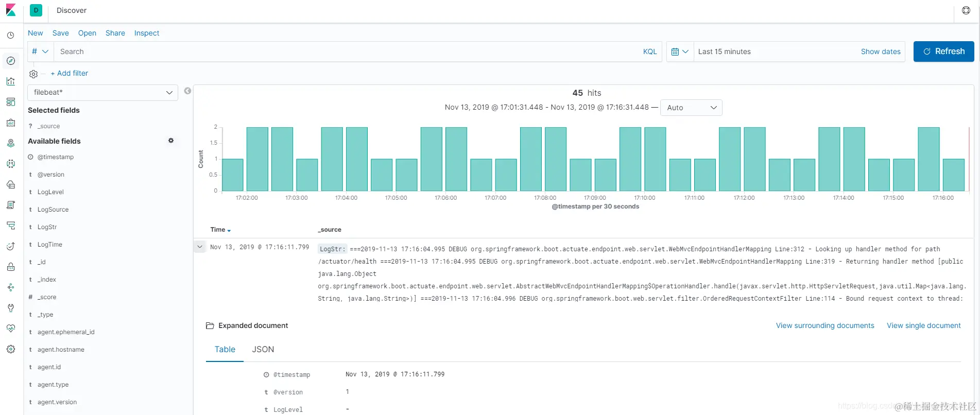Open Auto interval dropdown
Screen dimensions: 980x415
(691, 108)
